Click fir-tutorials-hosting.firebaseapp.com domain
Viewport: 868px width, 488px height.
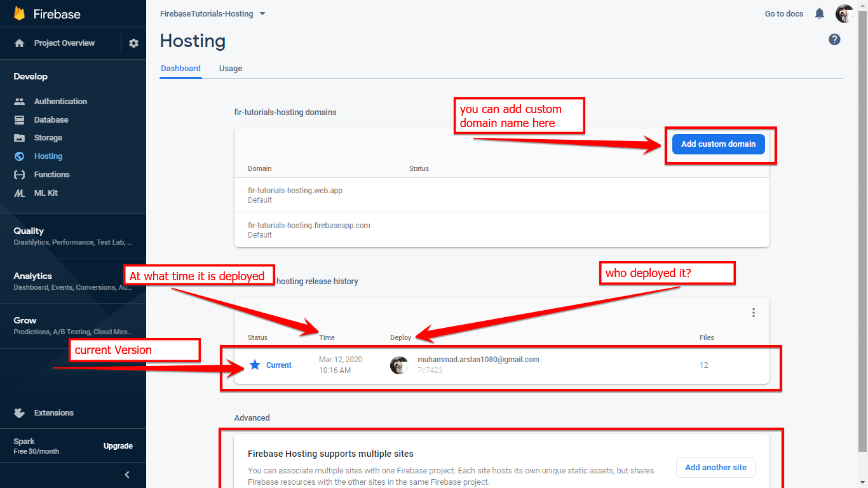click(x=309, y=226)
